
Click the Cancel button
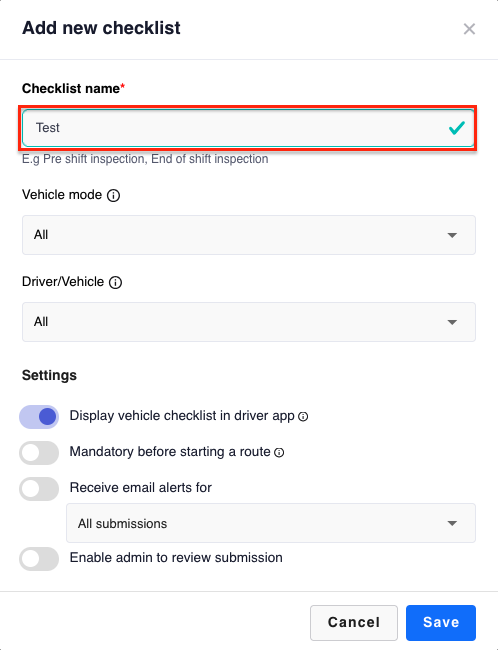click(354, 623)
